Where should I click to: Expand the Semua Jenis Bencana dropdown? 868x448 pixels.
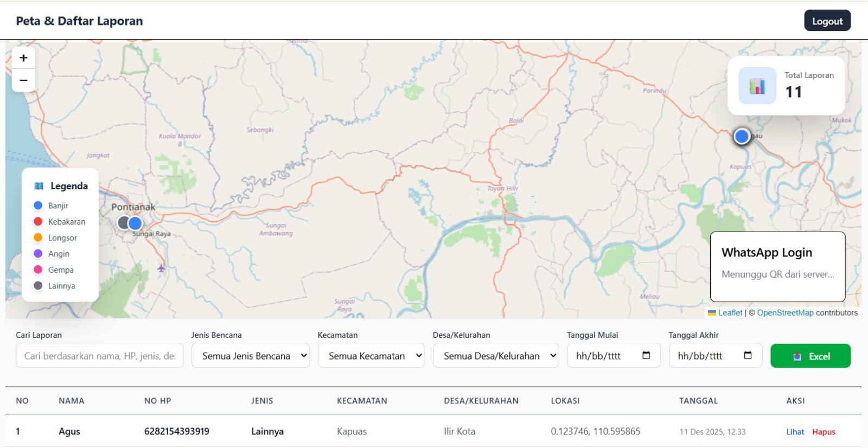coord(251,356)
